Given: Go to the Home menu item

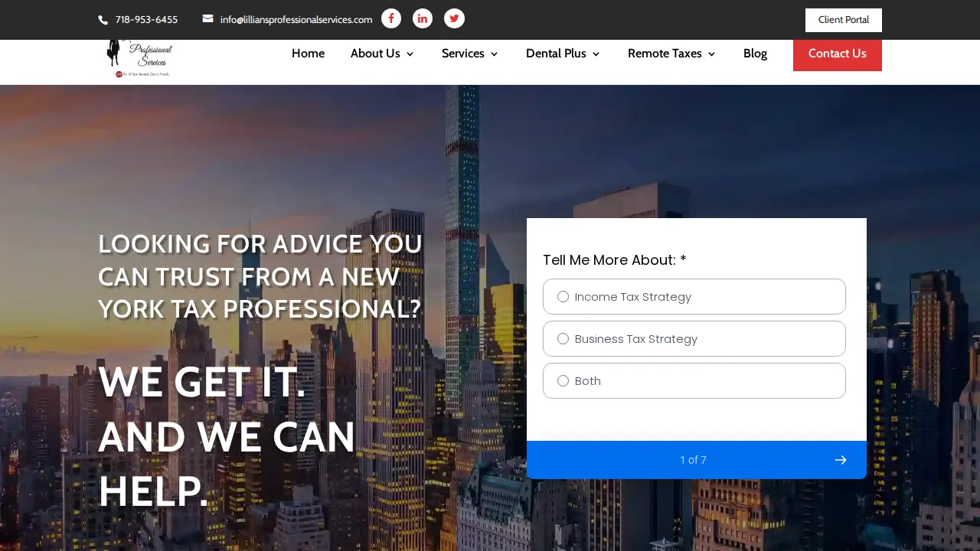Looking at the screenshot, I should (x=308, y=54).
